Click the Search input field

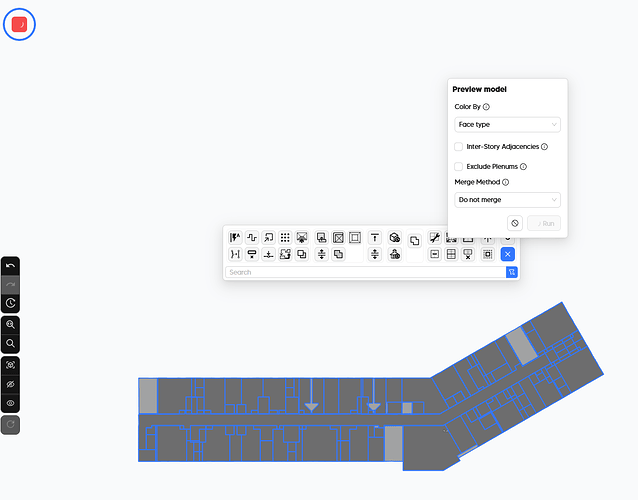(x=365, y=272)
